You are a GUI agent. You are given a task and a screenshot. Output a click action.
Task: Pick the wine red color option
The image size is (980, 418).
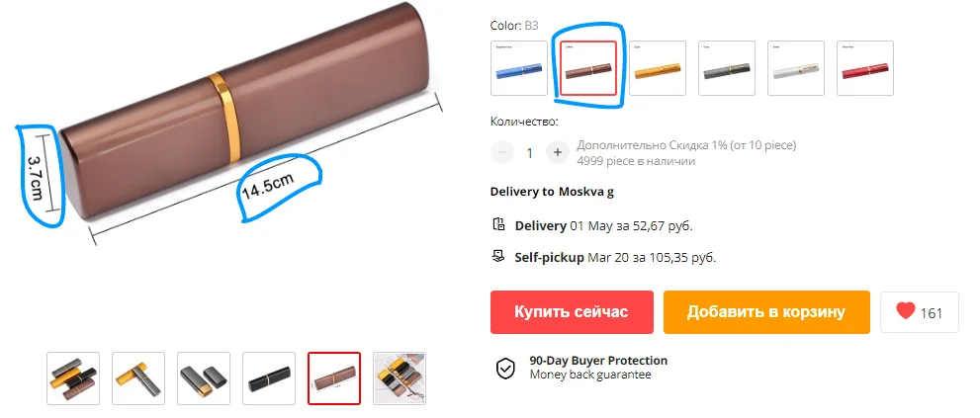[865, 68]
